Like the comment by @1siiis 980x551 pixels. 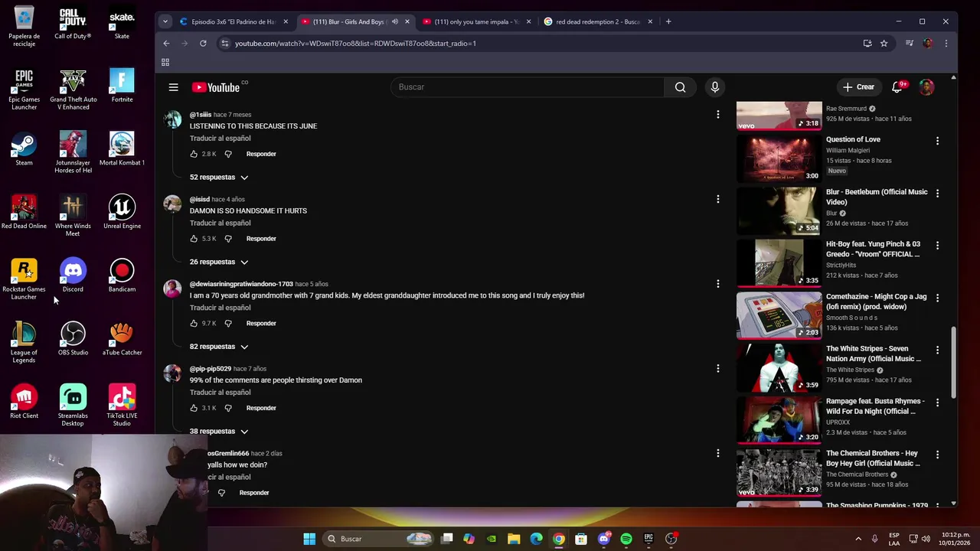point(194,154)
